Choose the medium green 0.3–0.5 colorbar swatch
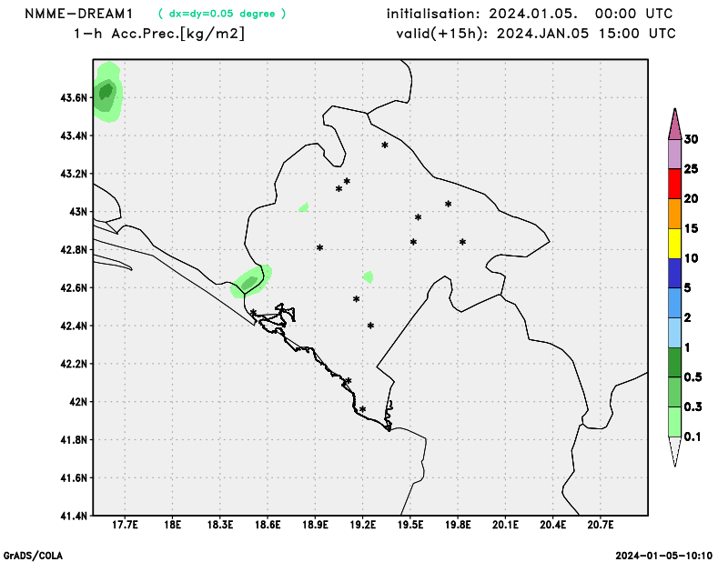 tap(674, 392)
